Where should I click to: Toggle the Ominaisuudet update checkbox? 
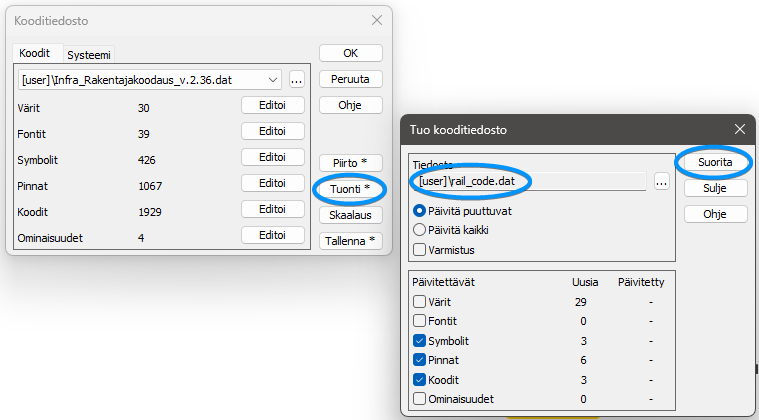point(420,399)
